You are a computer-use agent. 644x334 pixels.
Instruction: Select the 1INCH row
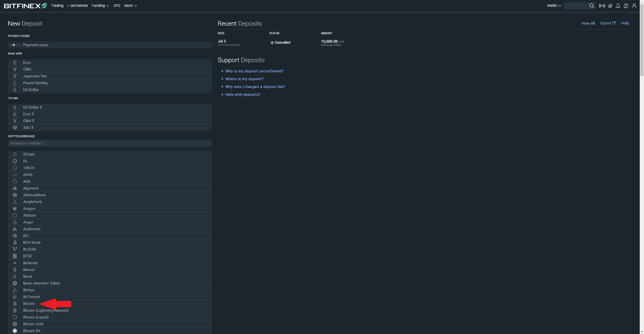109,168
